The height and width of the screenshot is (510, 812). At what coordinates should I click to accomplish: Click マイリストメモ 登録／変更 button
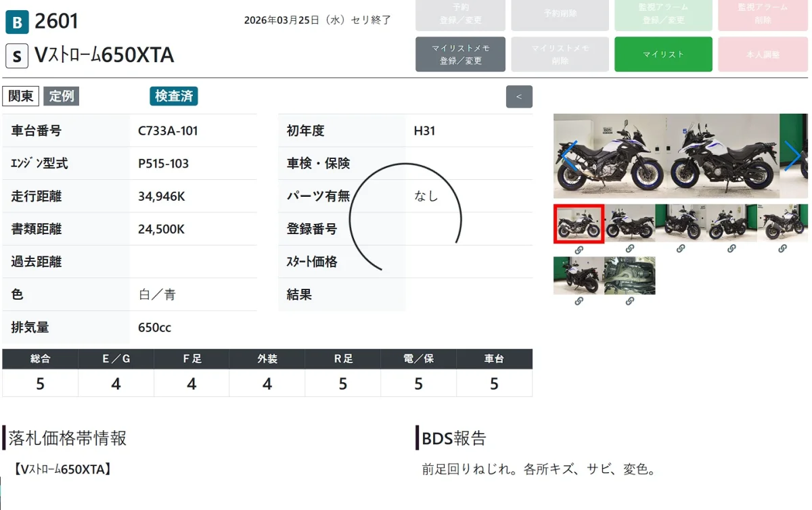coord(460,54)
